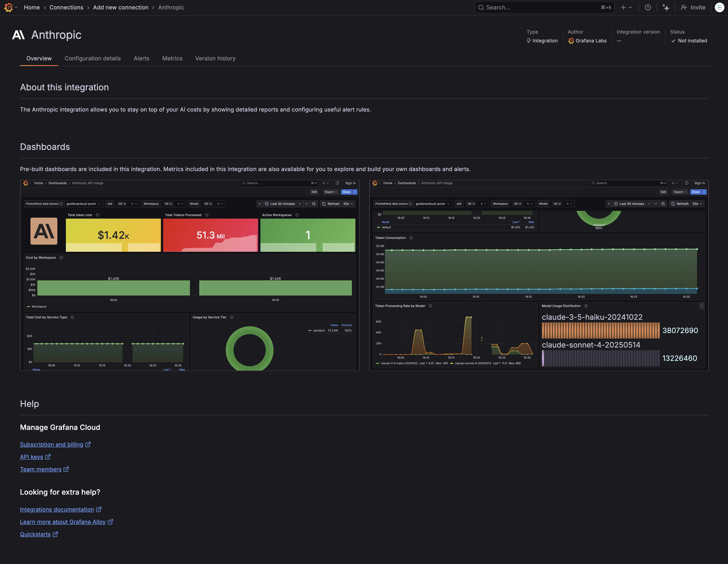
Task: Open Integrations documentation link
Action: pyautogui.click(x=57, y=510)
